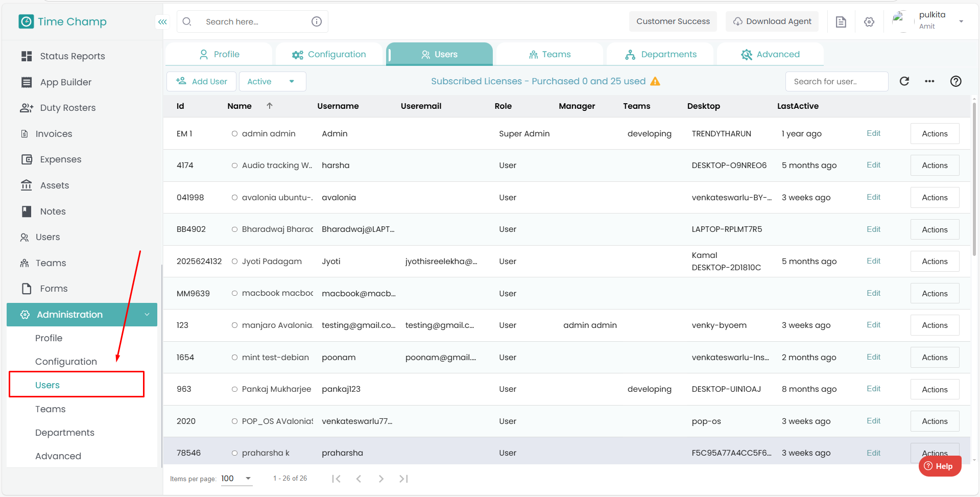Click the Time Champ logo icon

coord(26,21)
